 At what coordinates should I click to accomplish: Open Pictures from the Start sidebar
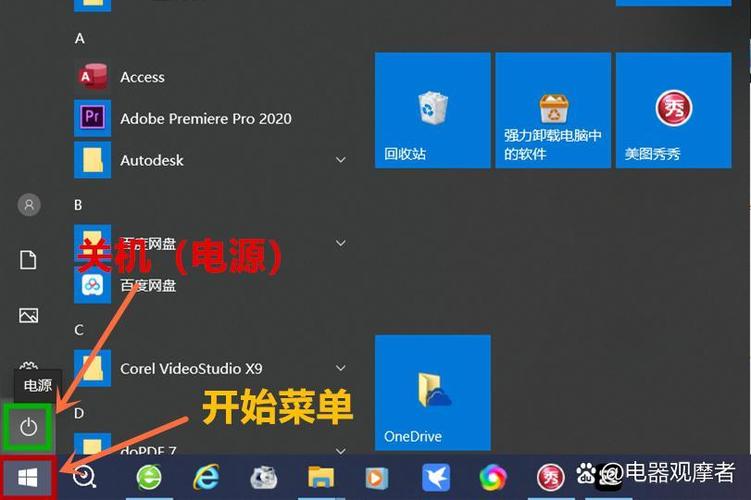(x=28, y=316)
